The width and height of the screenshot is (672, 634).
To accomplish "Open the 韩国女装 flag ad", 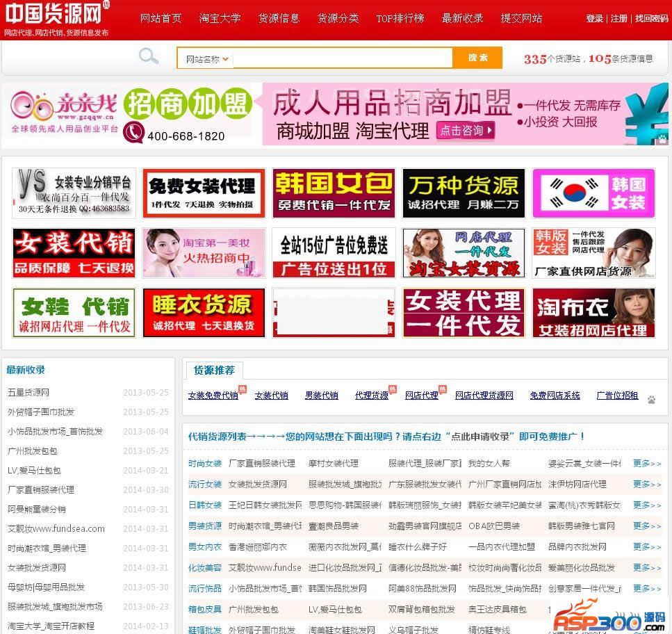I will pos(593,193).
